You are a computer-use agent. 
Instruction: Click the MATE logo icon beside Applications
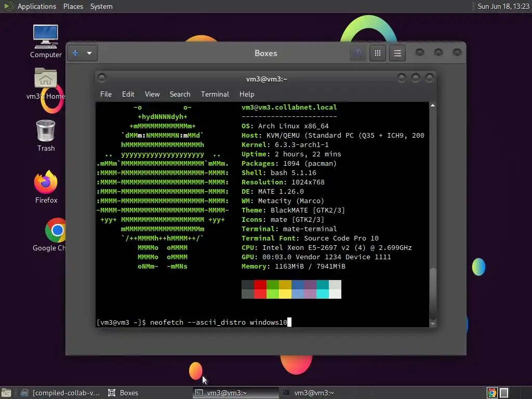[8, 6]
